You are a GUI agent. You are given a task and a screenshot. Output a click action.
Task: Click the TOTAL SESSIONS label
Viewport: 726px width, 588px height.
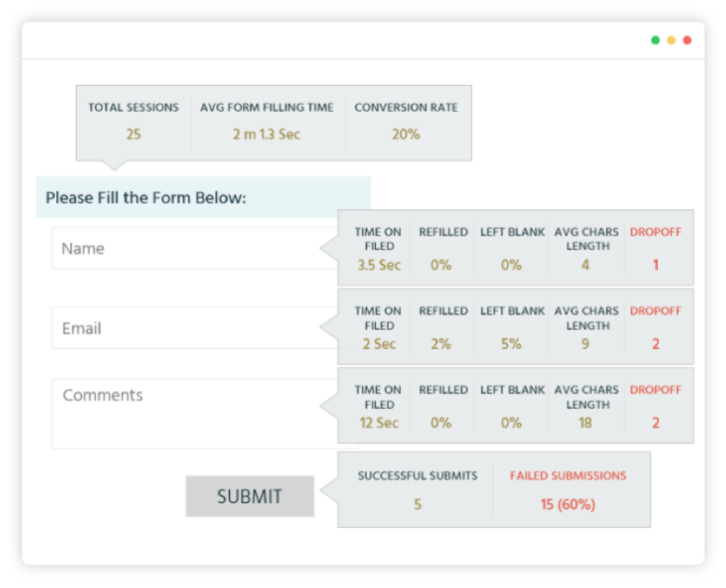(x=133, y=107)
